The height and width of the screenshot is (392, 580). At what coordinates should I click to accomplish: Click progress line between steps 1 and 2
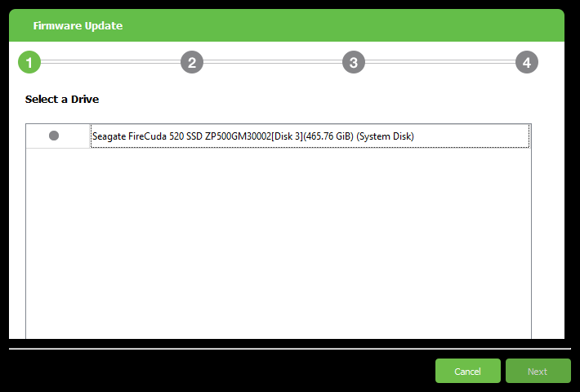(x=110, y=62)
